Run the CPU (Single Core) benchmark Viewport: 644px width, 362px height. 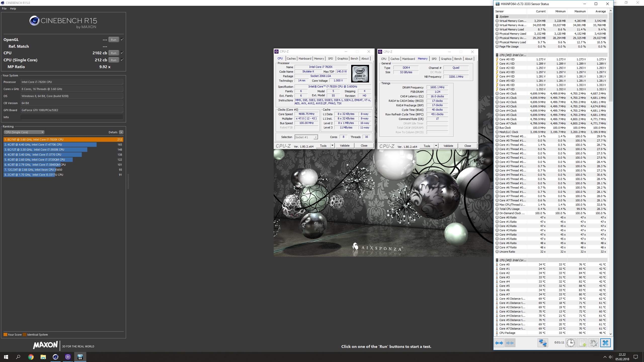click(x=113, y=60)
